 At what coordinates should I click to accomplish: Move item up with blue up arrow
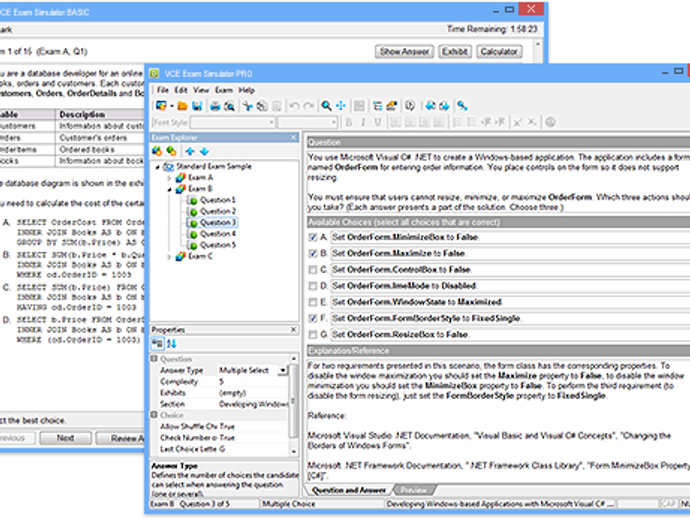click(190, 151)
